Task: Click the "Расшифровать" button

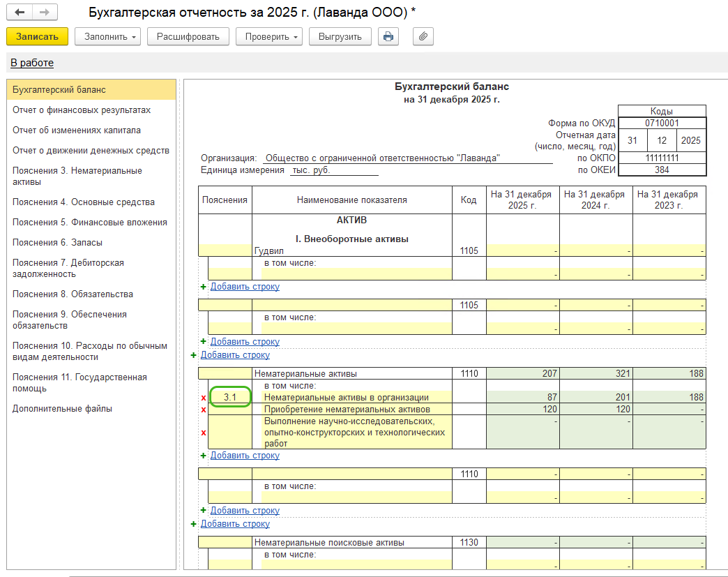Action: coord(188,37)
